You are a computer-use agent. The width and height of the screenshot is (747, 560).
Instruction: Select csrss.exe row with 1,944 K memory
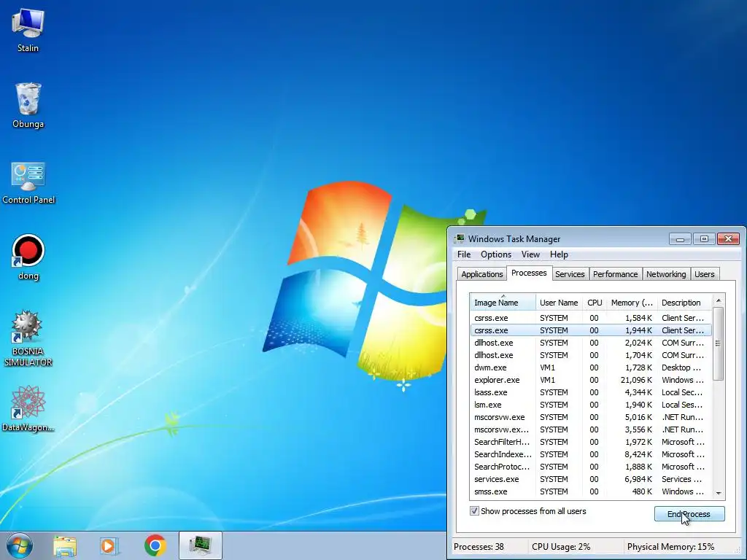pyautogui.click(x=591, y=330)
